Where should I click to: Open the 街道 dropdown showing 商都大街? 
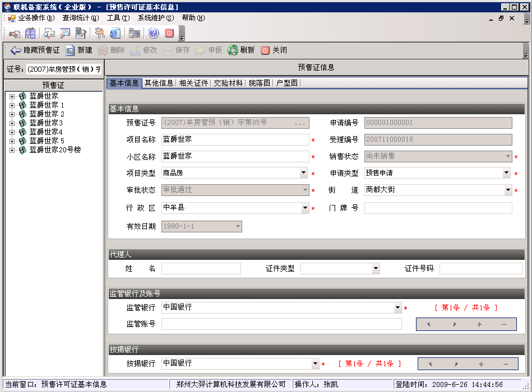(x=507, y=190)
